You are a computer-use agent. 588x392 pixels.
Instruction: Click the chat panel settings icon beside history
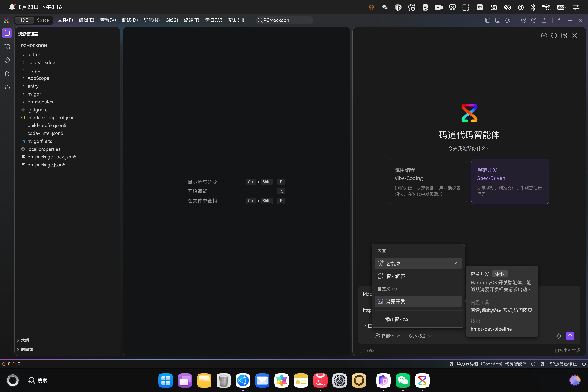tap(564, 35)
